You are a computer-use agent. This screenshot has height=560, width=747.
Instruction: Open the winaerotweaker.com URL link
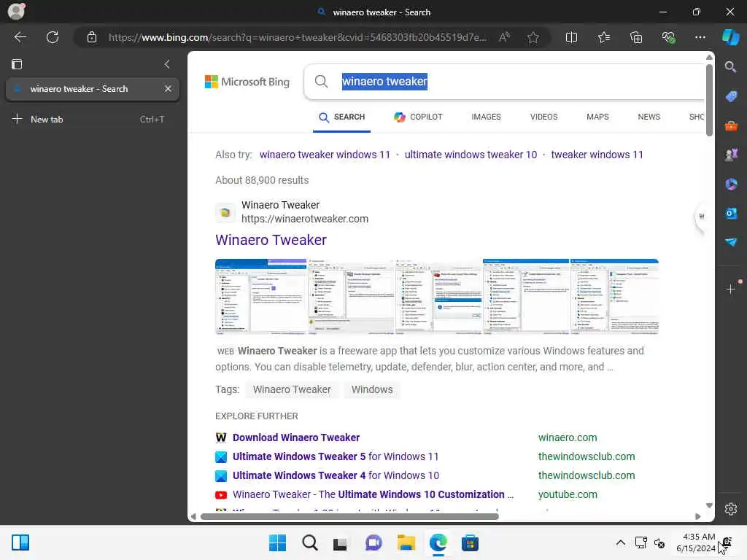click(x=305, y=219)
